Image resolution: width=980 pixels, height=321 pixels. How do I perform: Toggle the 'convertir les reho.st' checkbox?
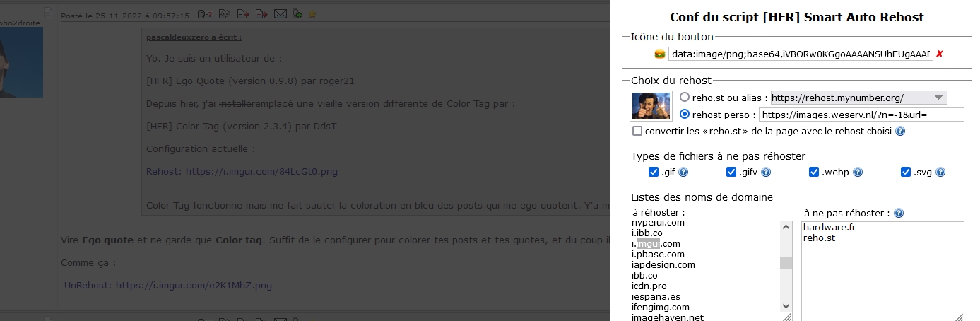[637, 132]
